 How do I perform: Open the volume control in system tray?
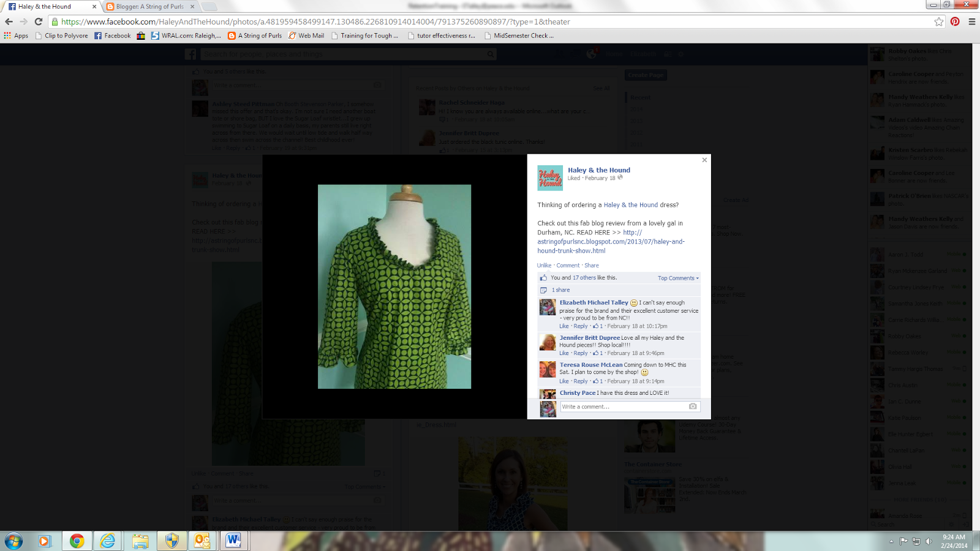pyautogui.click(x=929, y=541)
